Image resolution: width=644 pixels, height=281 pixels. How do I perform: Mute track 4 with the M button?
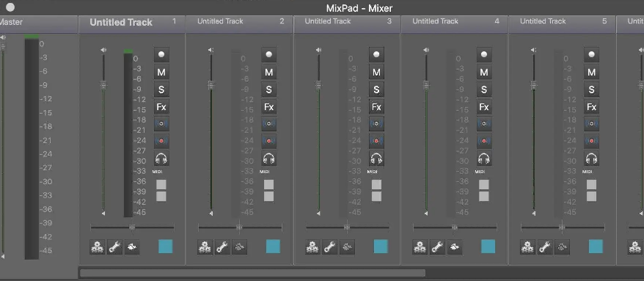[x=484, y=73]
